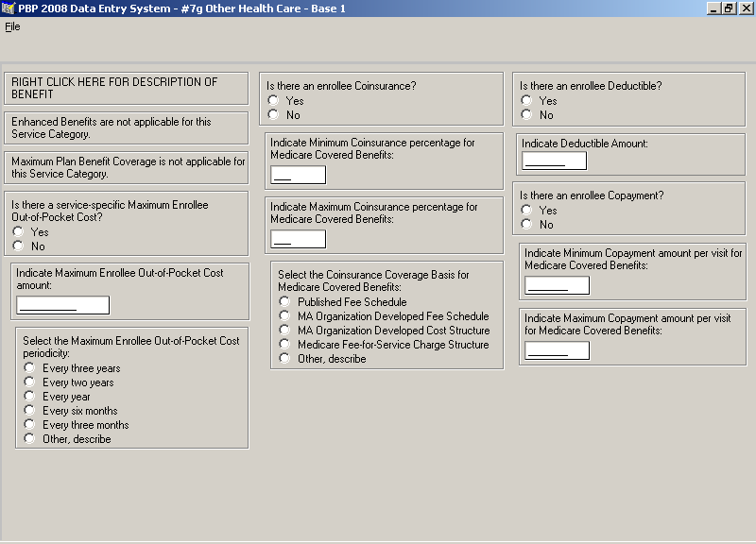Viewport: 756px width, 544px height.
Task: Click the Minimum Copayment amount field
Action: [557, 285]
